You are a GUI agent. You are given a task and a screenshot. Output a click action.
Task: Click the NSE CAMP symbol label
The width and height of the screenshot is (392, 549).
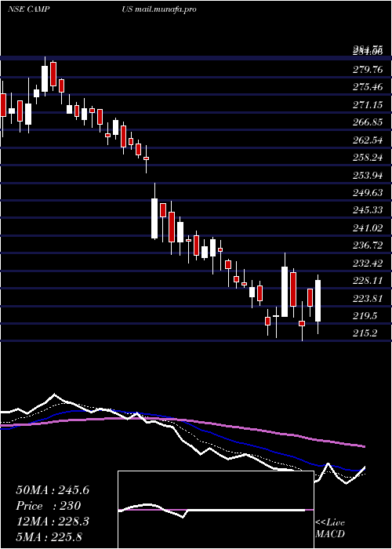click(28, 9)
